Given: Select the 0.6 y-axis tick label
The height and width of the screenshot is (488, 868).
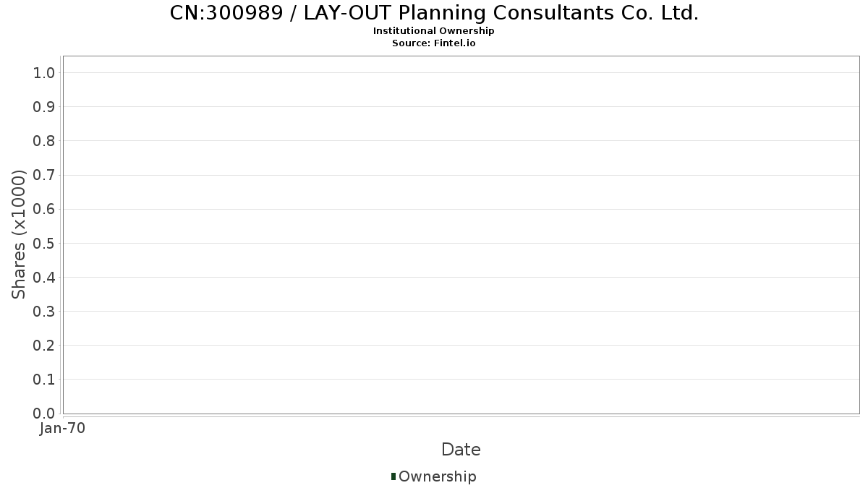Looking at the screenshot, I should pos(44,209).
